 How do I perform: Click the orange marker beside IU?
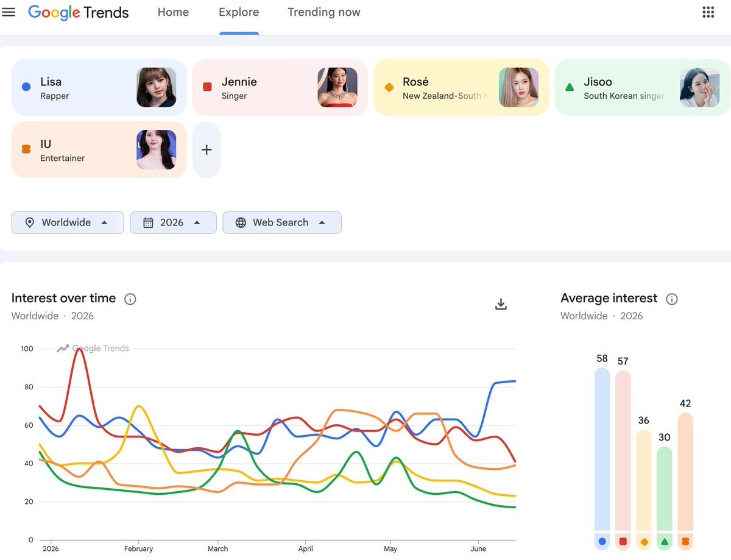click(x=26, y=149)
